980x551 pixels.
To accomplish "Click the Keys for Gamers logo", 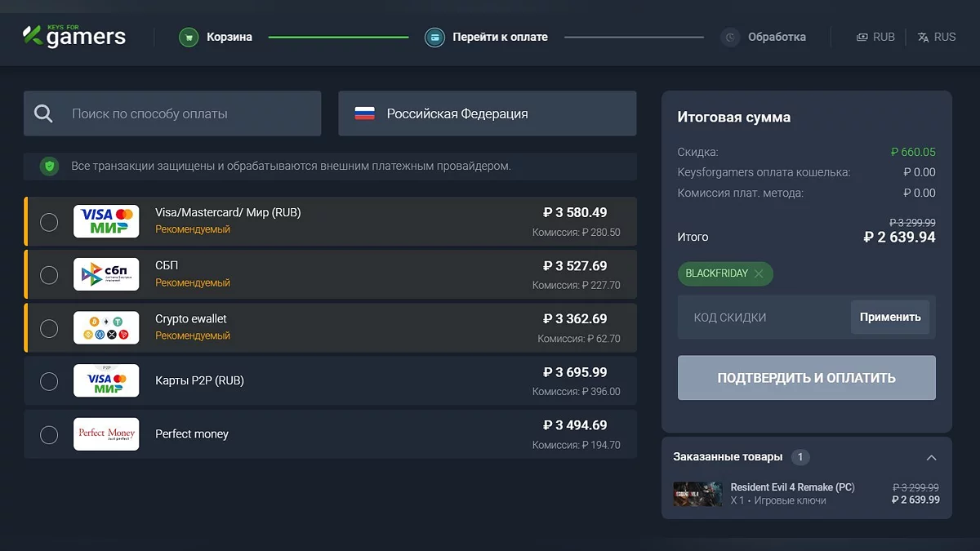I will [x=74, y=36].
